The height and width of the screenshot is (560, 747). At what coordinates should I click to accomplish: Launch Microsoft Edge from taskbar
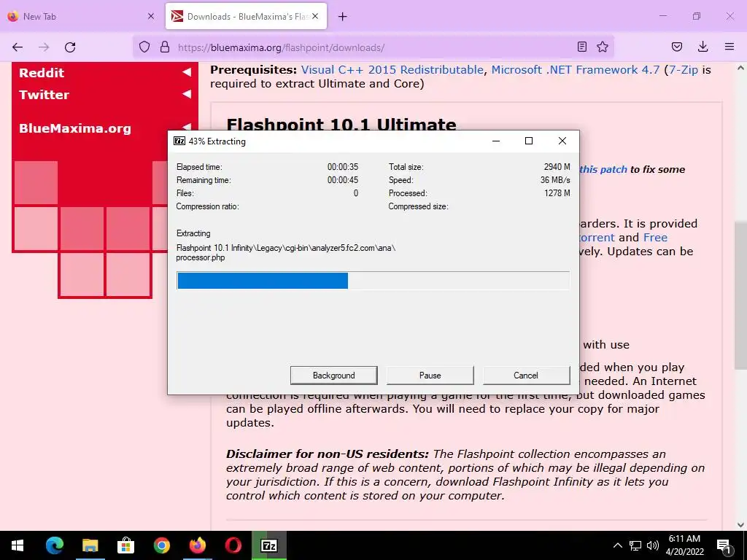click(54, 545)
